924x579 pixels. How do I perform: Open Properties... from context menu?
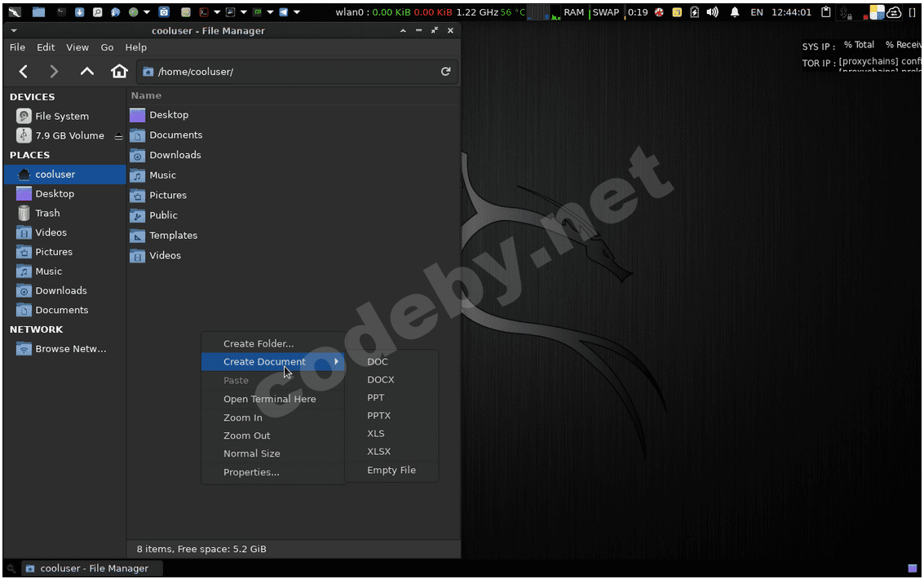click(x=273, y=472)
